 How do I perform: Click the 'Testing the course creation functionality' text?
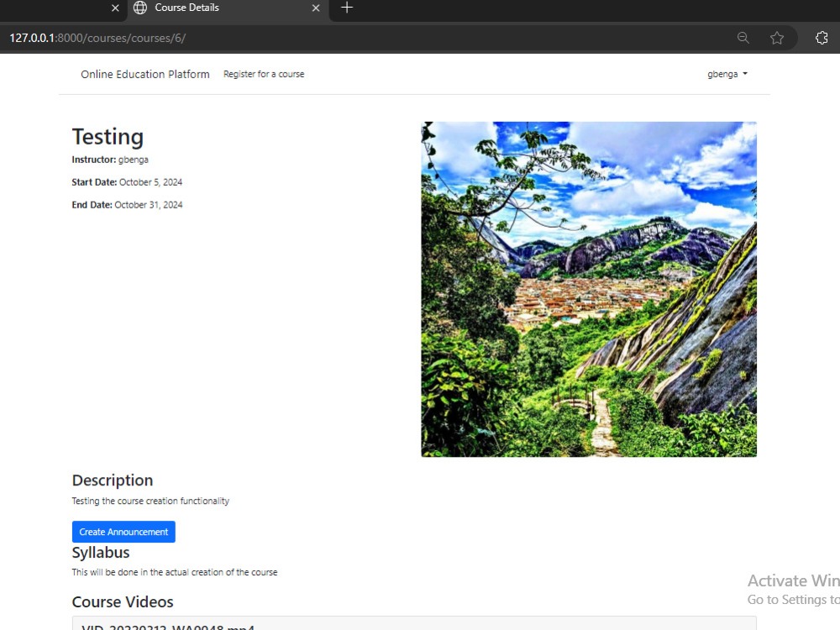pos(150,501)
